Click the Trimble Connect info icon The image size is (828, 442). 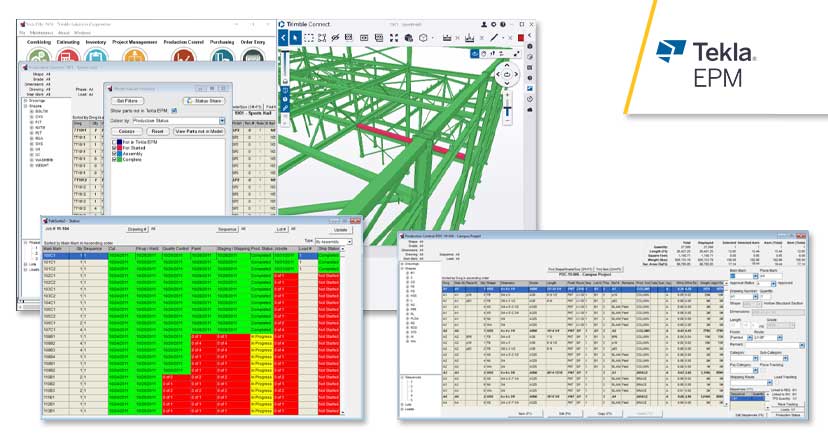tap(503, 24)
